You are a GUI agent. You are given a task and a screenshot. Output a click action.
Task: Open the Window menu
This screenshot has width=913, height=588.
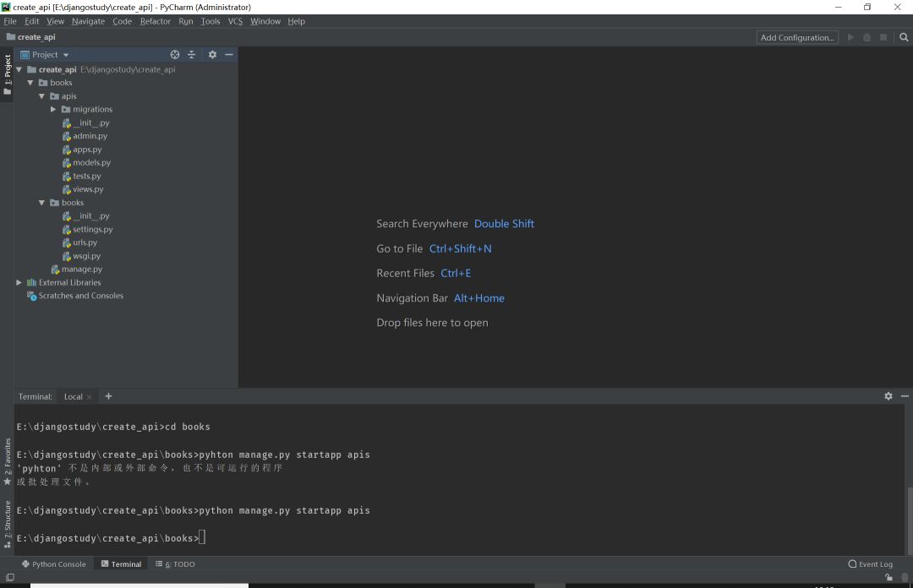tap(265, 21)
